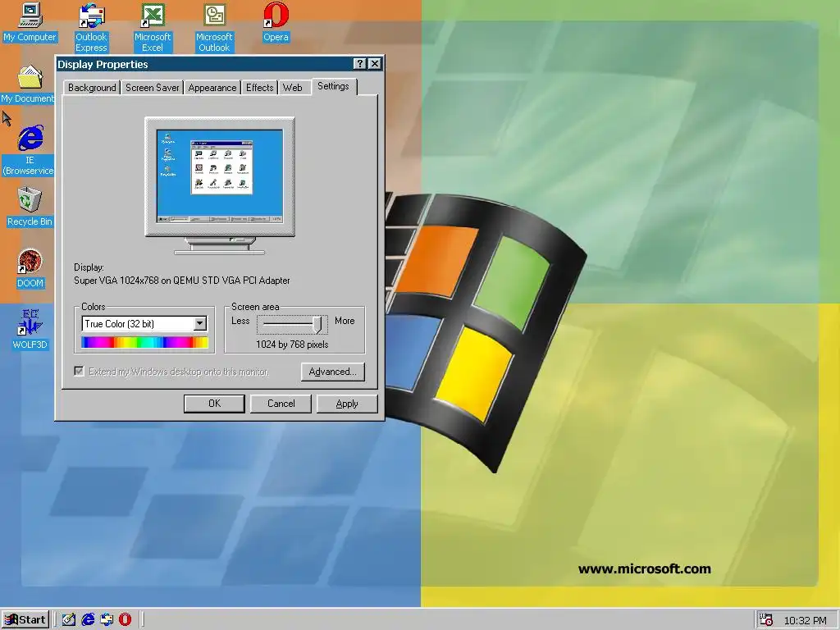The image size is (840, 630).
Task: Launch Internet Explorer from quick launch
Action: pos(88,619)
